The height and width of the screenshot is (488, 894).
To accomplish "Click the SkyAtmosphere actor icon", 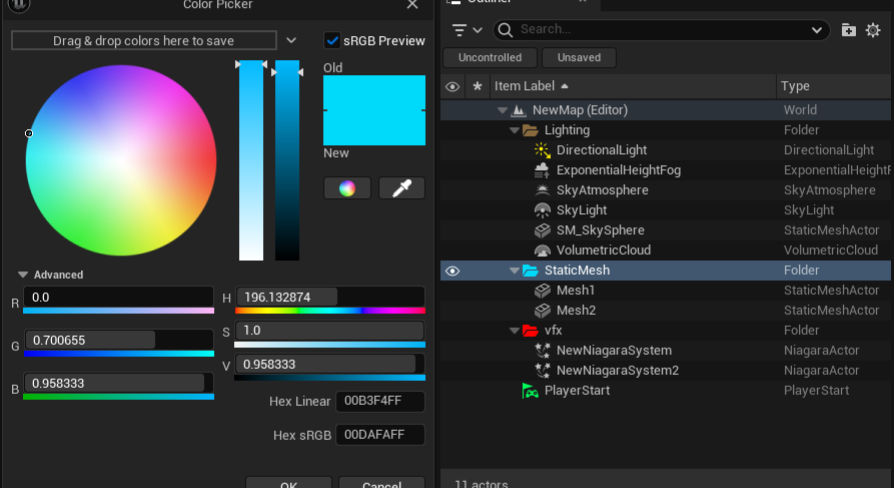I will (542, 190).
